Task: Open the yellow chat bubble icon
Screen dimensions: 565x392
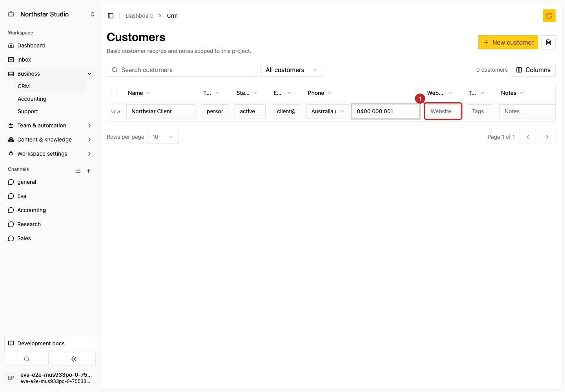Action: click(549, 16)
